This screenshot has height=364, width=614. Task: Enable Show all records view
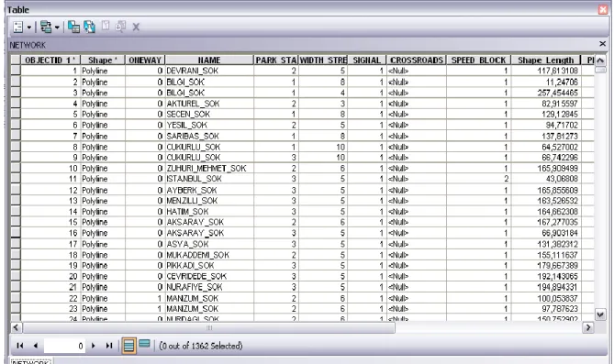(128, 346)
